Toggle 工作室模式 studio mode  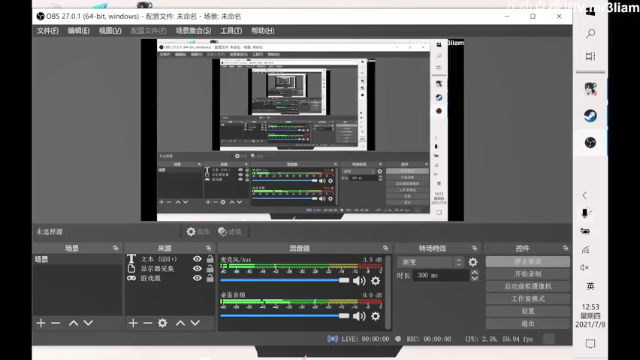[x=528, y=299]
